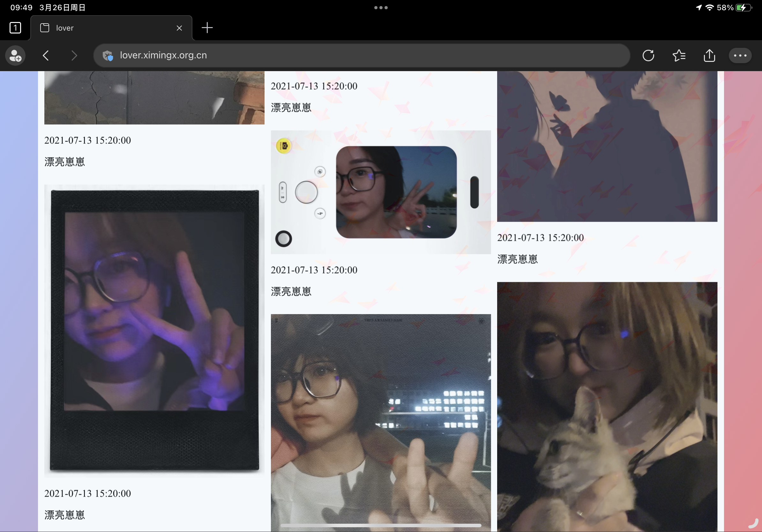
Task: Tap the multitasking dots at top center
Action: pos(380,7)
